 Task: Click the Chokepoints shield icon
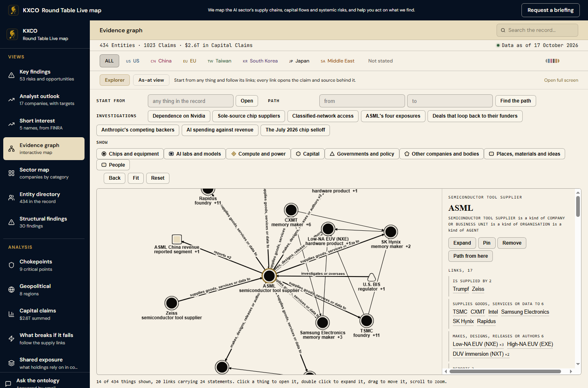coord(11,265)
